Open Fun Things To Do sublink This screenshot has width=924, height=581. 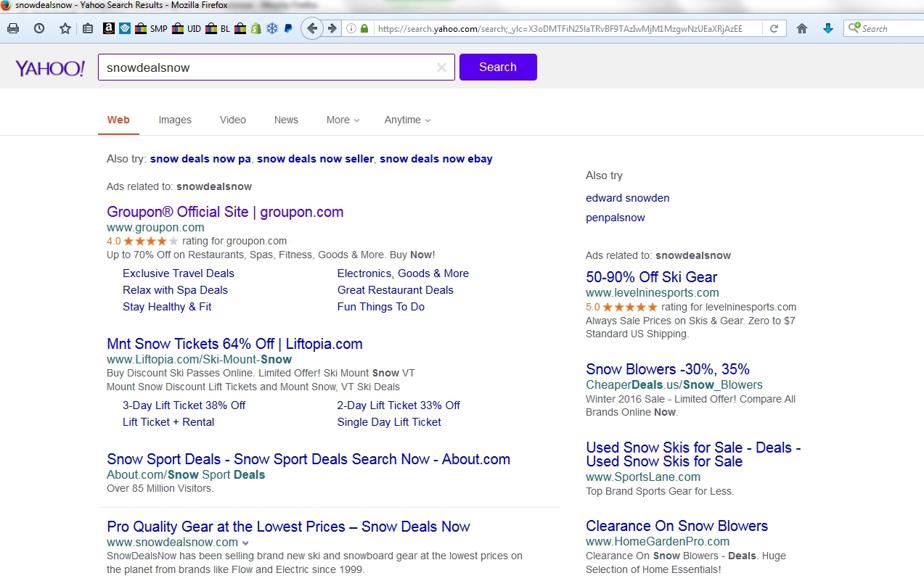(381, 307)
